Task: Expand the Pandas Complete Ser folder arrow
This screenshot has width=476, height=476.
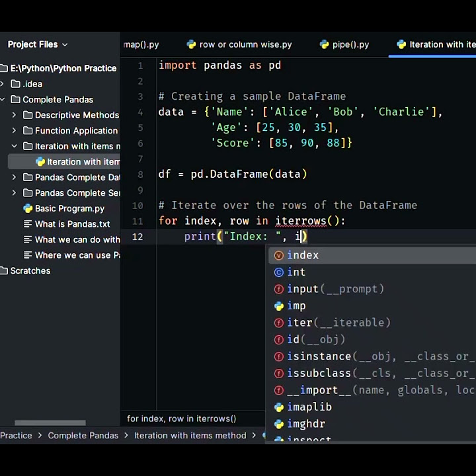Action: [14, 193]
